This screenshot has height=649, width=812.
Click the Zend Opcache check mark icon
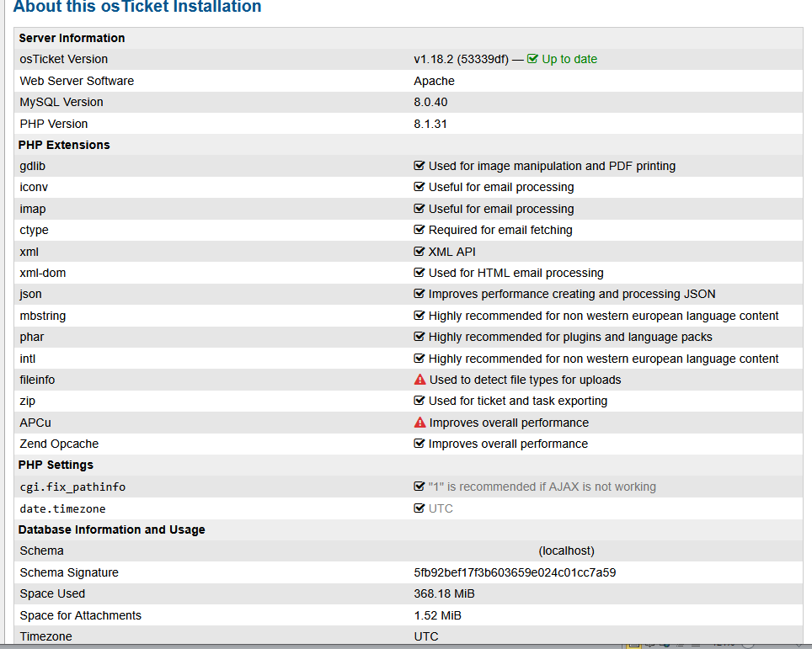pos(419,444)
